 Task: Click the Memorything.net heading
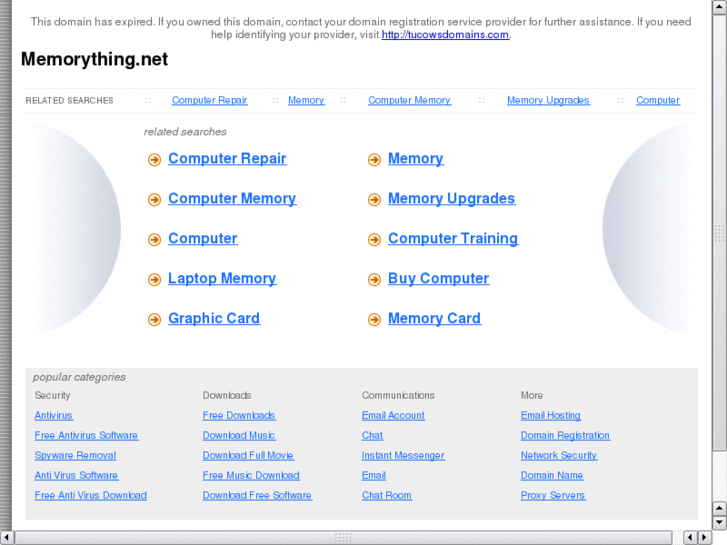tap(95, 59)
